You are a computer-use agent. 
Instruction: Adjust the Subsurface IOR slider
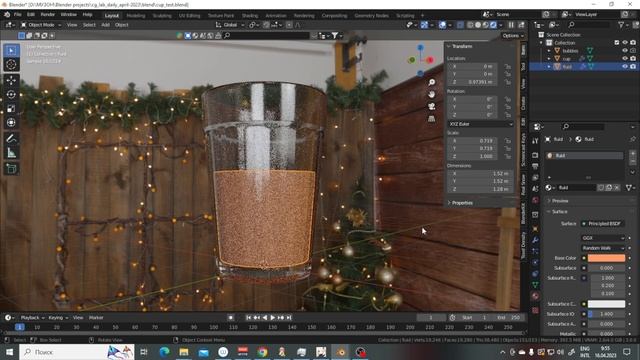point(606,314)
